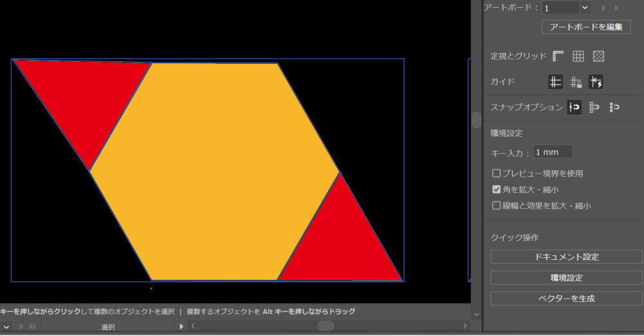Screen dimensions: 644x336
Task: Open the 環境設定 quick action button
Action: tap(567, 278)
